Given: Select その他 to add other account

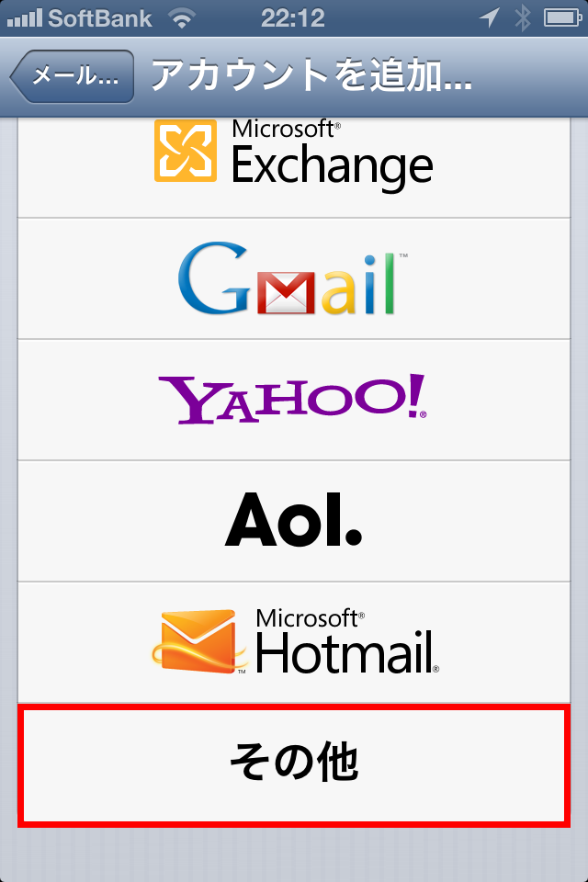Looking at the screenshot, I should [294, 763].
